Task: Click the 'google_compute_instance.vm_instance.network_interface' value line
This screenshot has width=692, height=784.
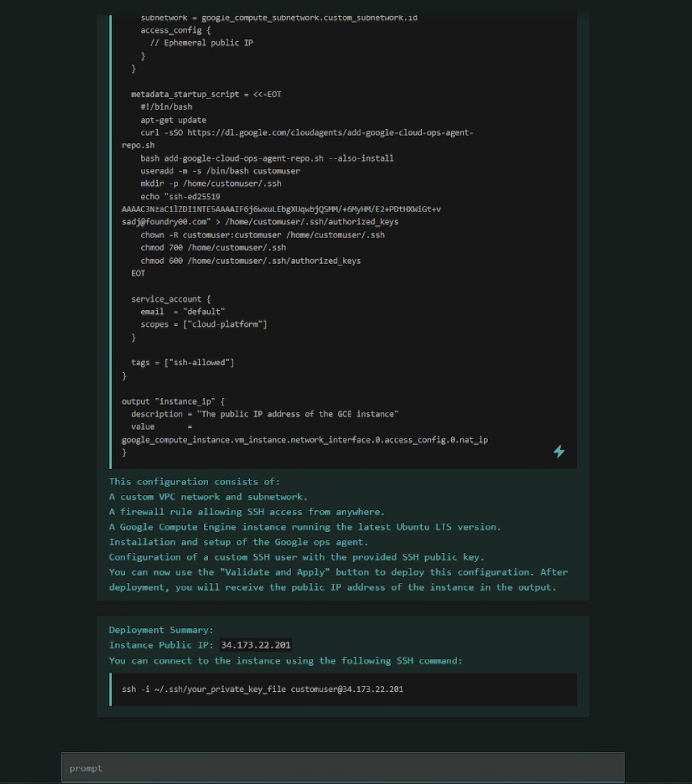Action: pos(304,440)
